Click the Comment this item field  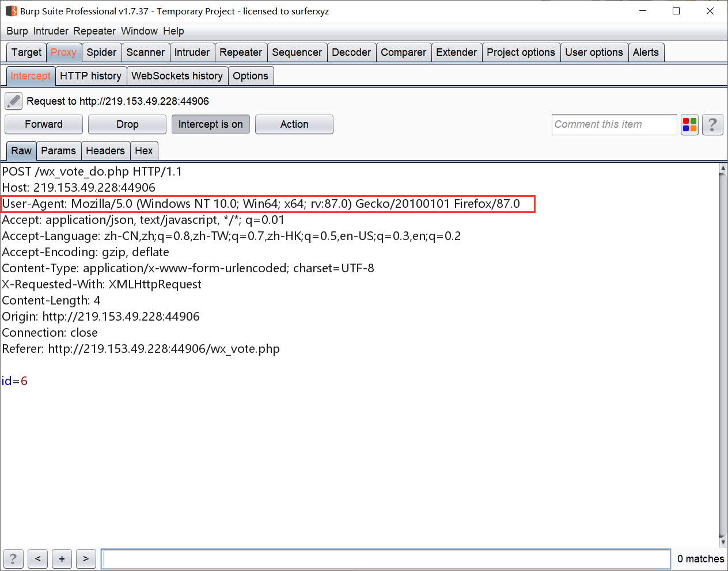tap(615, 124)
